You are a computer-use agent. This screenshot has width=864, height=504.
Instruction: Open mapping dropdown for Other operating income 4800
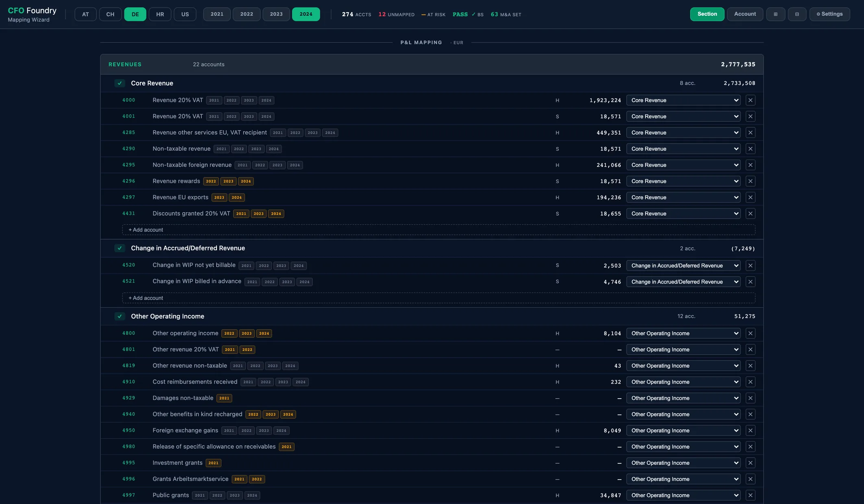(x=683, y=333)
